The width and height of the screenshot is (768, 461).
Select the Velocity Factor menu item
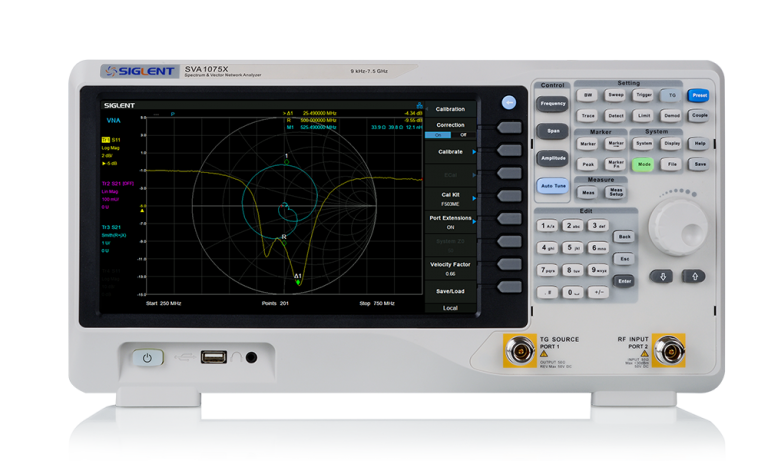pos(450,268)
